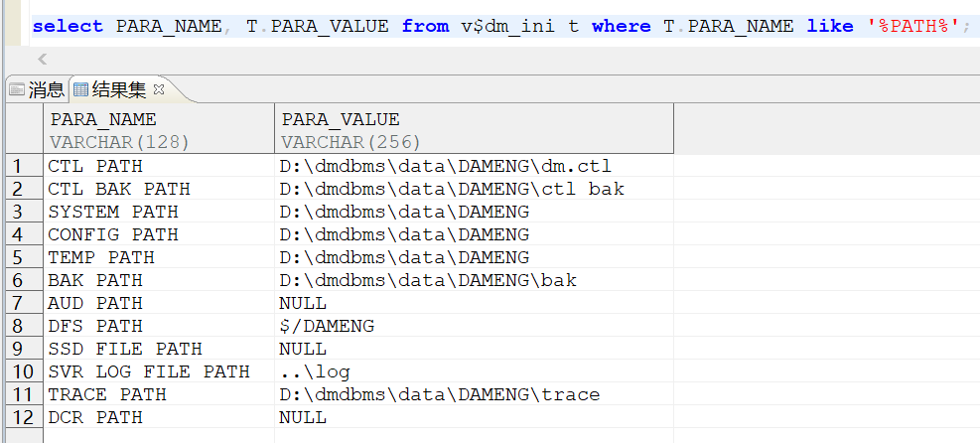The image size is (980, 443).
Task: Click the NULL value for AUD_PATH
Action: click(303, 303)
